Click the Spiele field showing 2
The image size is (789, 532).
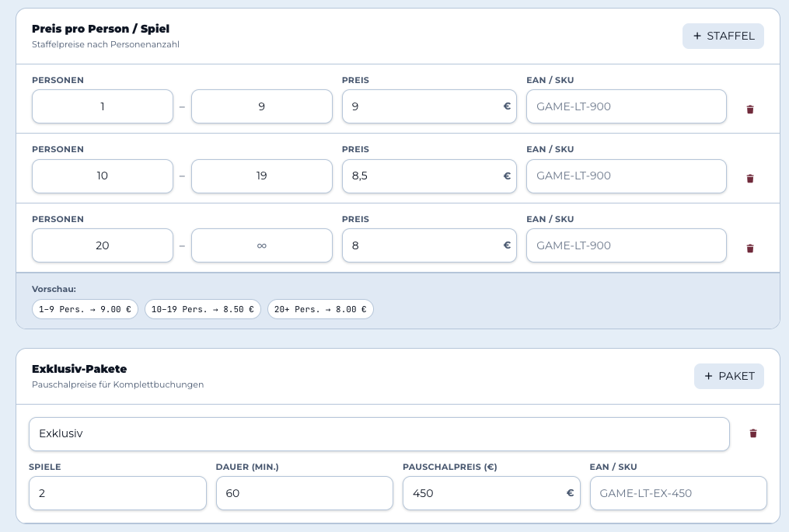point(117,493)
